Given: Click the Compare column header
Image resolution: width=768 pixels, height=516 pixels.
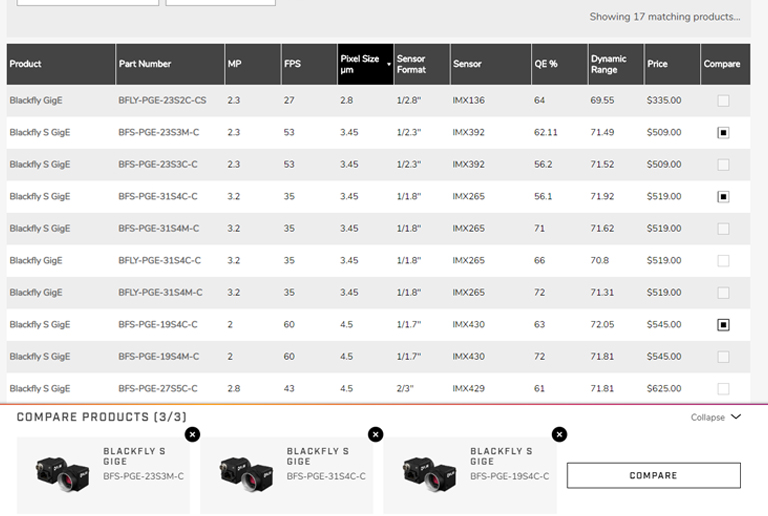Looking at the screenshot, I should (x=725, y=64).
